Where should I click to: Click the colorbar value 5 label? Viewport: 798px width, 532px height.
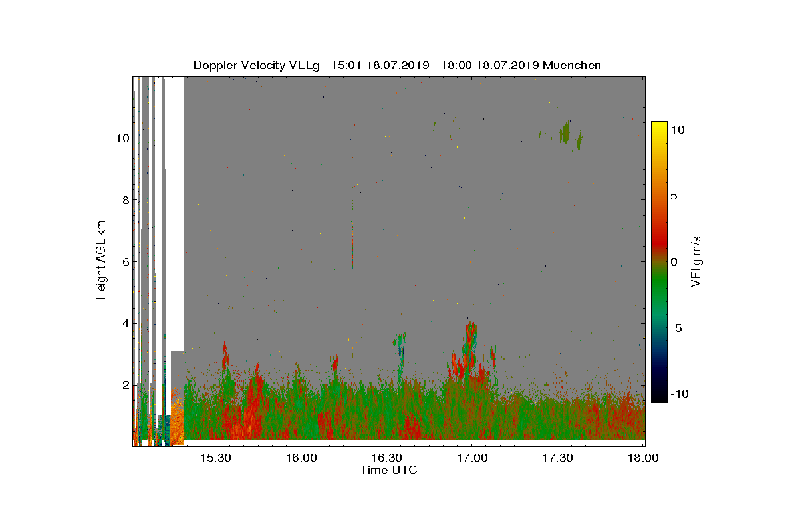pyautogui.click(x=674, y=196)
